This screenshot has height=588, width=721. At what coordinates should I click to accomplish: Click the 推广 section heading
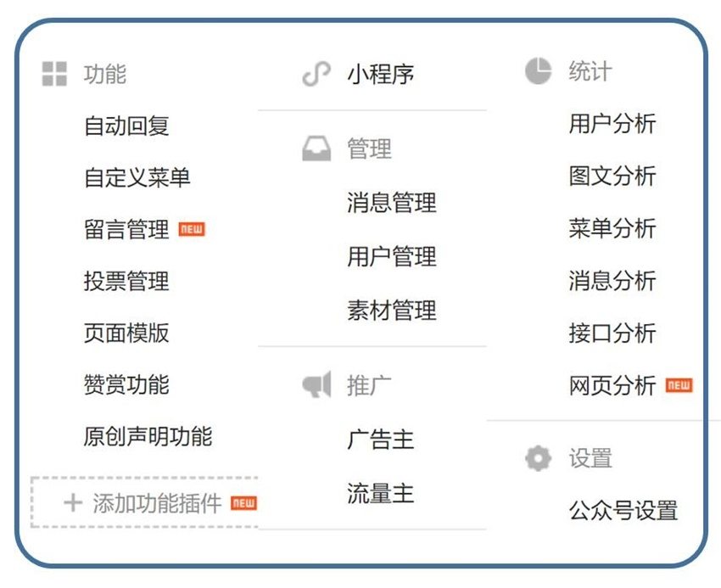tap(369, 385)
